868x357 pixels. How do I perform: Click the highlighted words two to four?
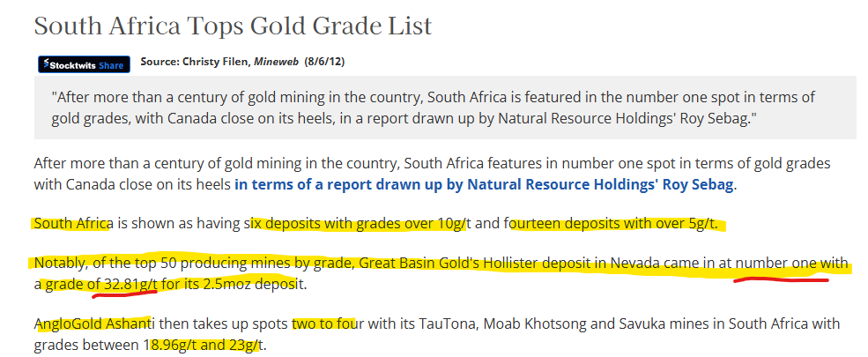point(326,324)
